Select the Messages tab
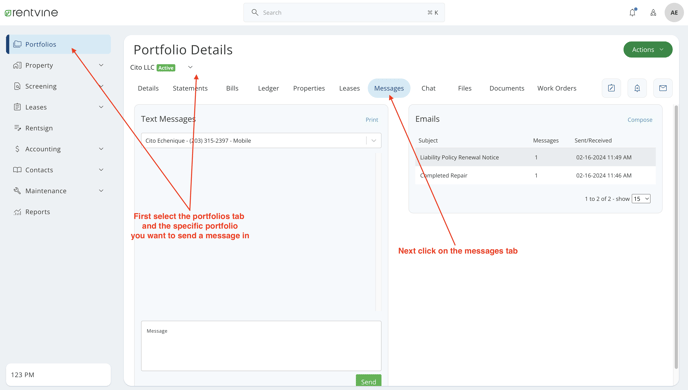 [x=389, y=88]
